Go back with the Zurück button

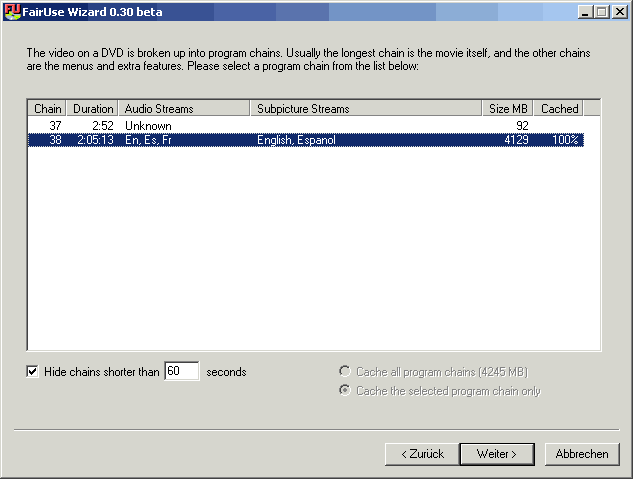(422, 454)
